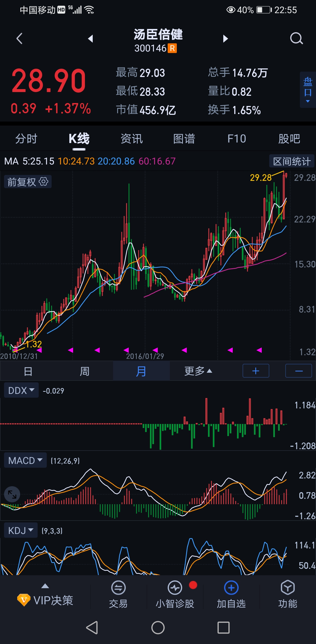
Task: Switch to previous stock with left triangle
Action: pyautogui.click(x=91, y=39)
